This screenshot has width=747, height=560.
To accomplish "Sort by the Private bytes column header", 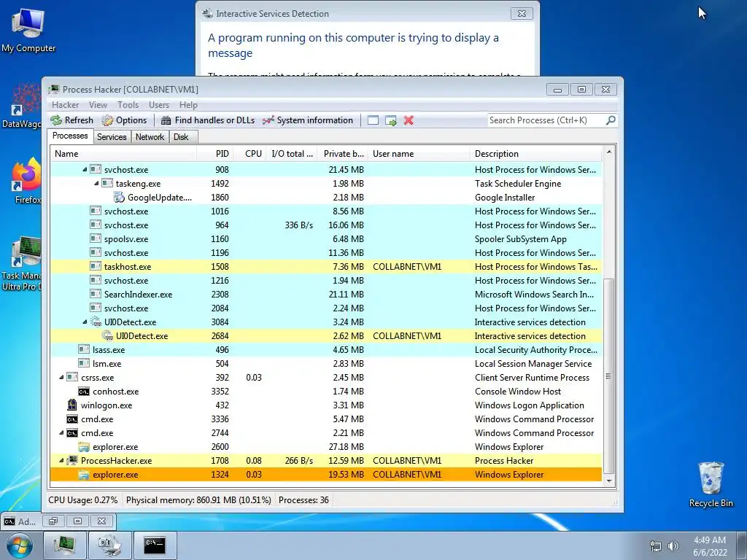I will tap(343, 154).
